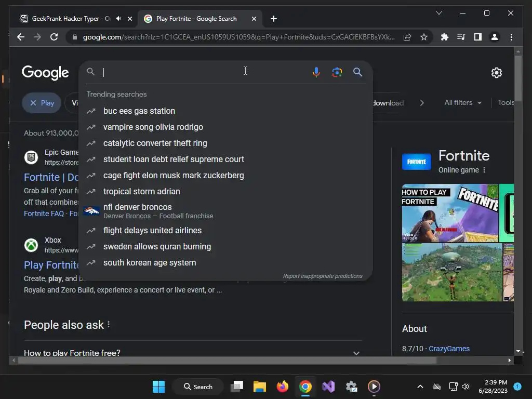Click the blue search magnifier button
Screen dimensions: 532x399
pos(357,72)
